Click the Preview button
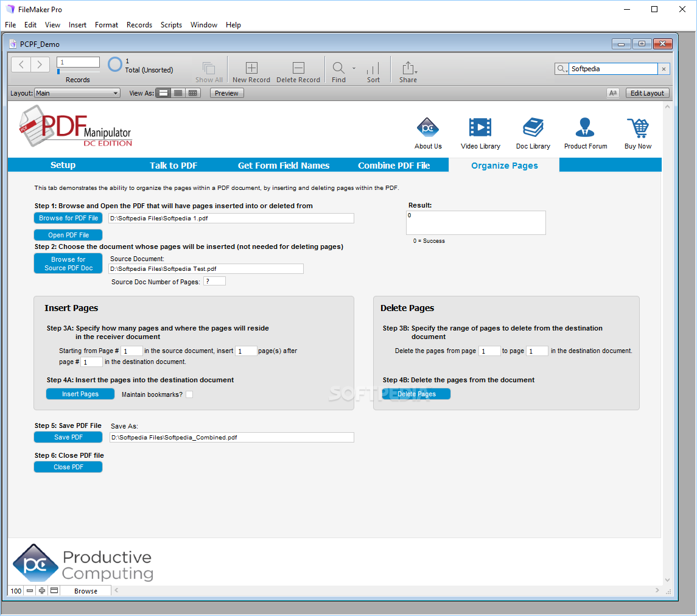 click(226, 93)
